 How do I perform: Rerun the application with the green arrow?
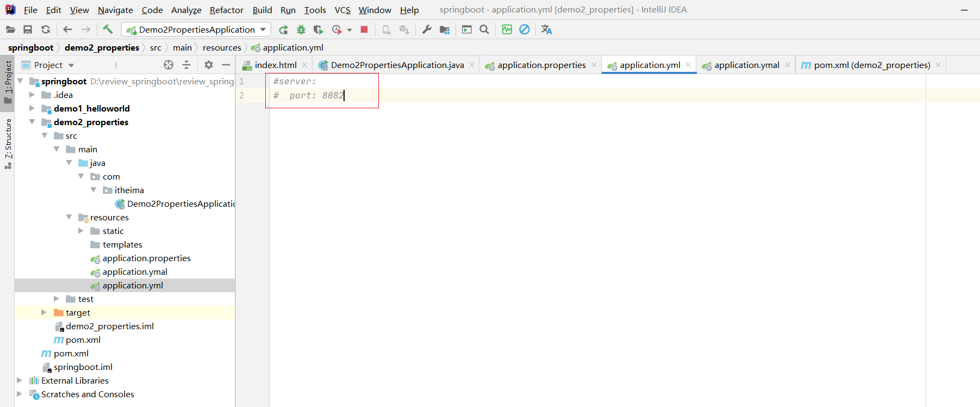(x=283, y=29)
